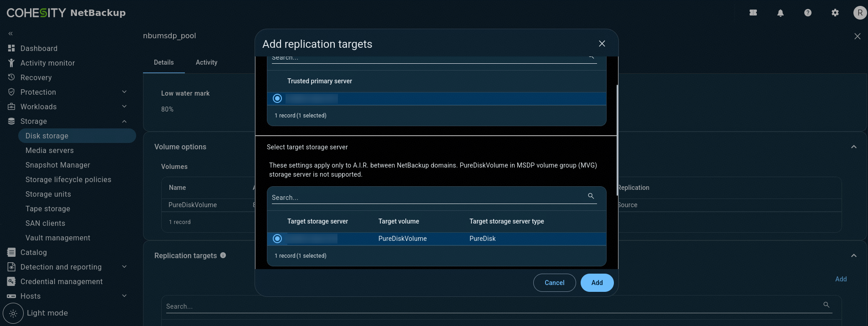Click the Recovery clock icon
Image resolution: width=868 pixels, height=326 pixels.
(11, 77)
